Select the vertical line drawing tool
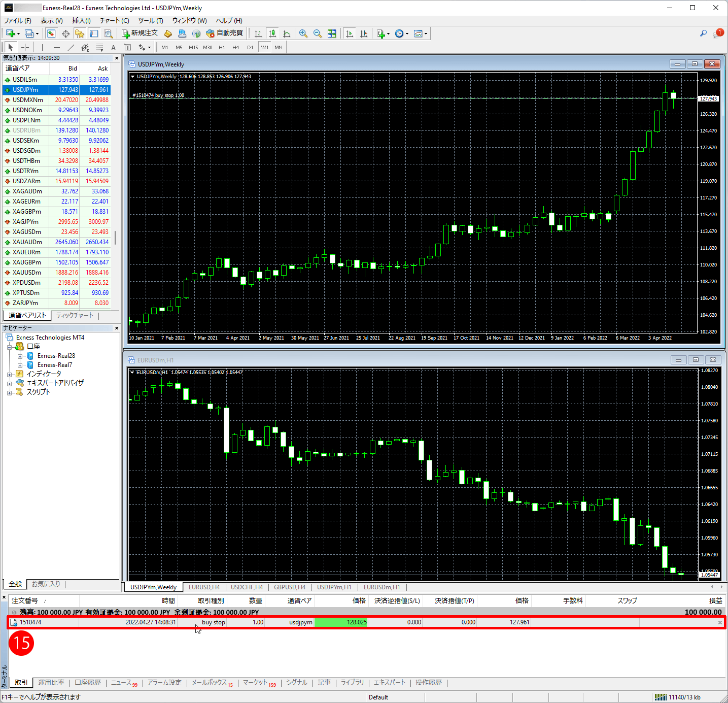728x703 pixels. (x=42, y=47)
